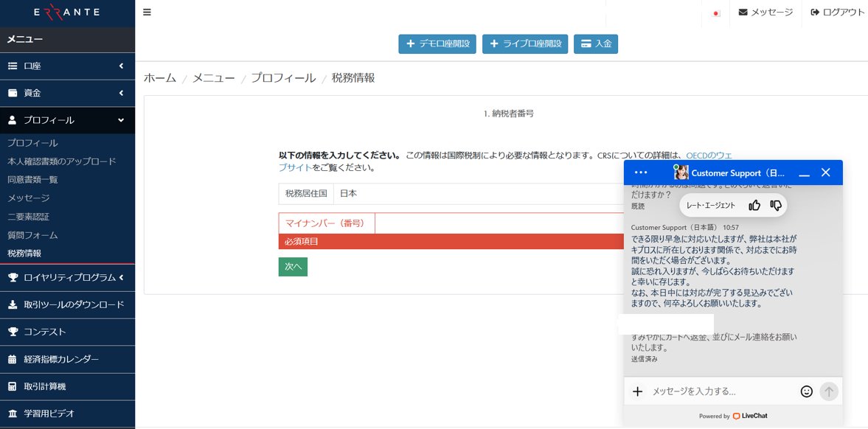Open the OECDのウェブサイト link

tap(708, 155)
